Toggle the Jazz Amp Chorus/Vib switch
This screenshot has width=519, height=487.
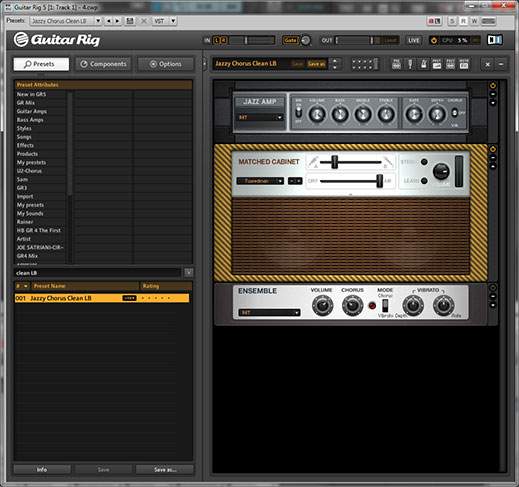point(454,113)
